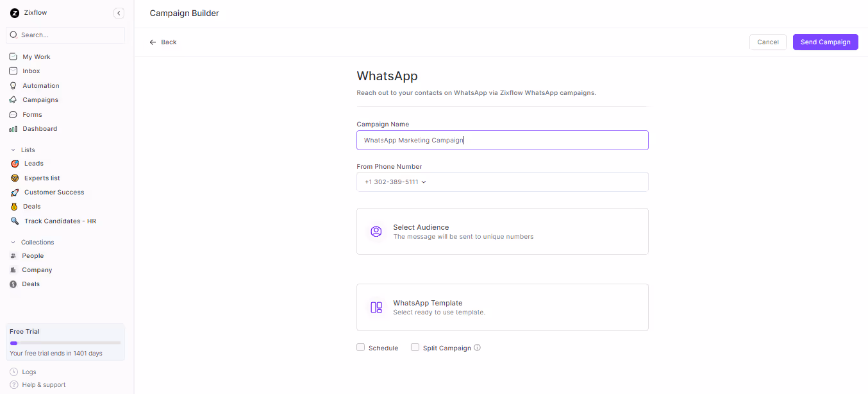The width and height of the screenshot is (868, 394).
Task: Click the sidebar Search field
Action: (x=65, y=35)
